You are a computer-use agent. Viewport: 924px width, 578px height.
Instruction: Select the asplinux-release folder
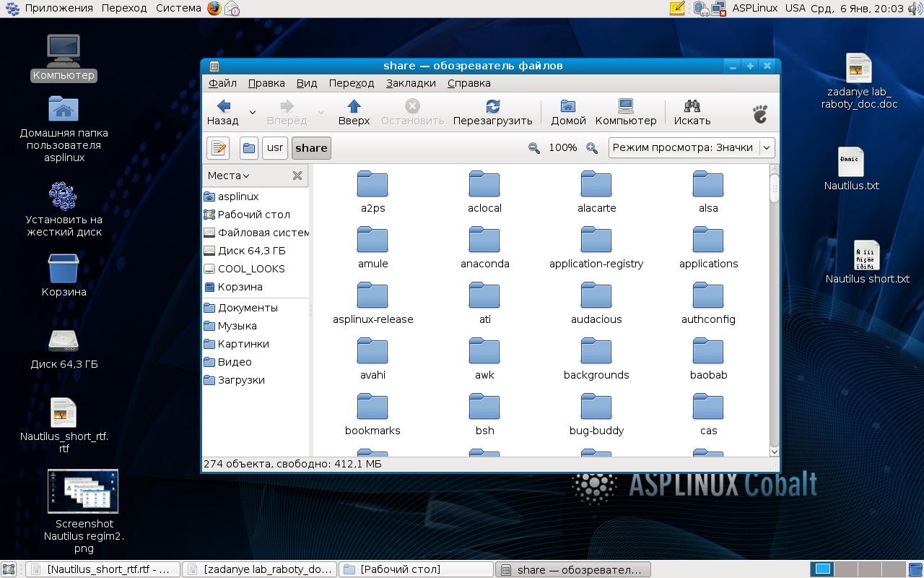pos(372,296)
